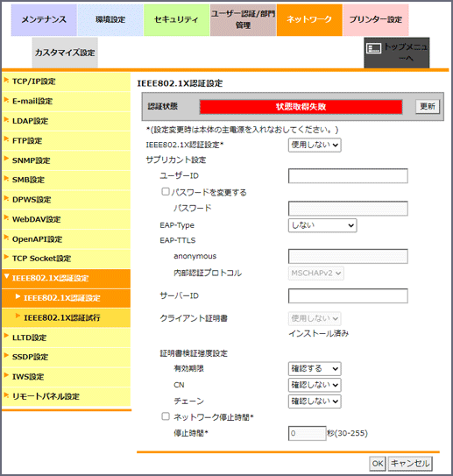Click the 更新 refresh button
Screen dimensions: 453x476
(428, 107)
